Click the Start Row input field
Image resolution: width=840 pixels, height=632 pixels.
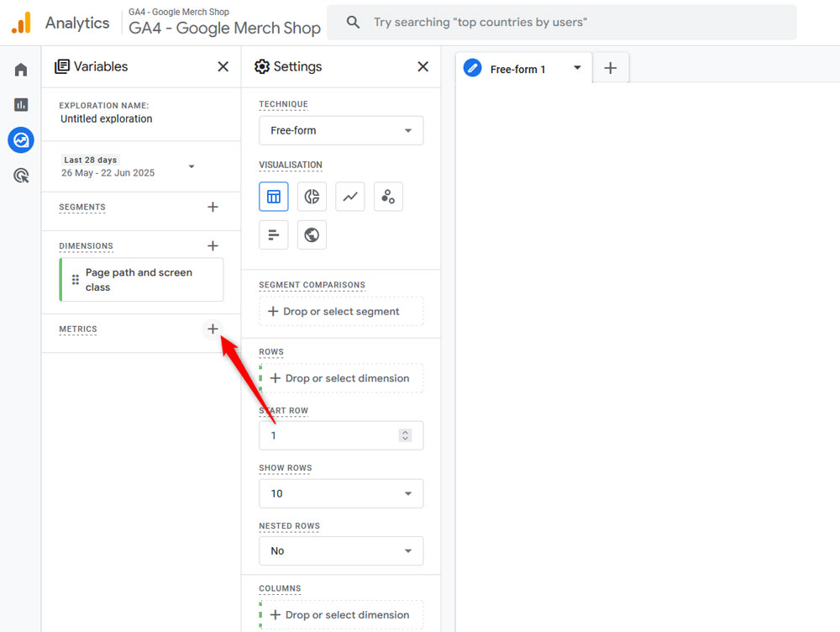[x=329, y=435]
